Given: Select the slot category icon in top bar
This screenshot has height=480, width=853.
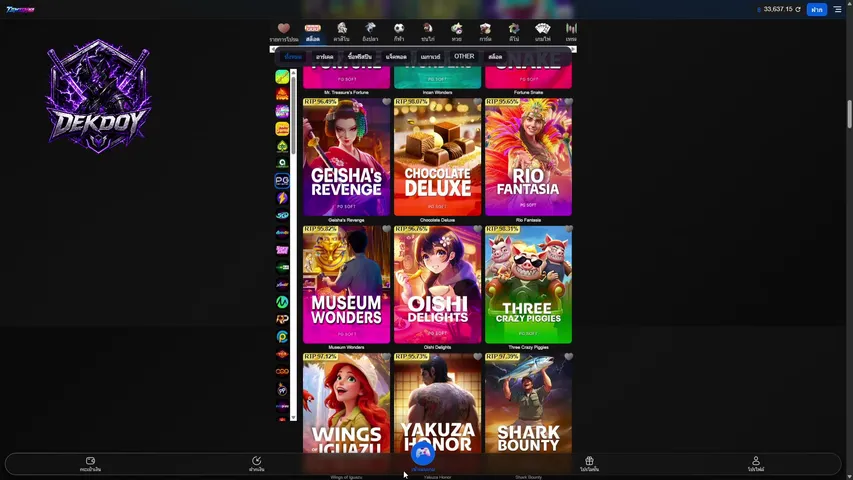Looking at the screenshot, I should 312,32.
